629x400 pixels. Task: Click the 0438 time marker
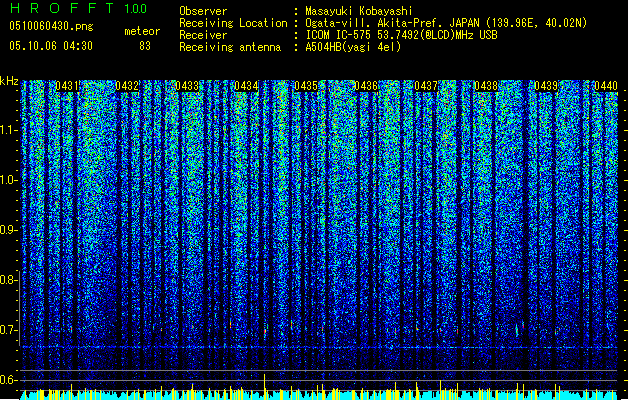pyautogui.click(x=486, y=86)
